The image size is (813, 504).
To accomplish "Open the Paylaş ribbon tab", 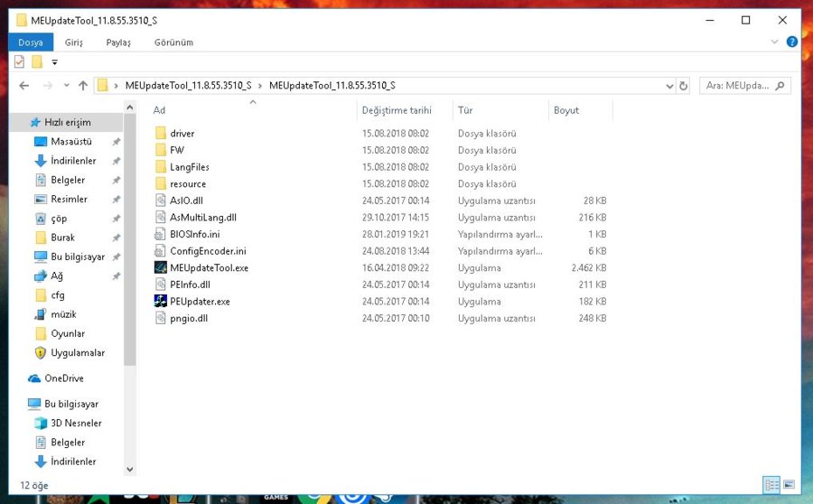I will click(118, 42).
